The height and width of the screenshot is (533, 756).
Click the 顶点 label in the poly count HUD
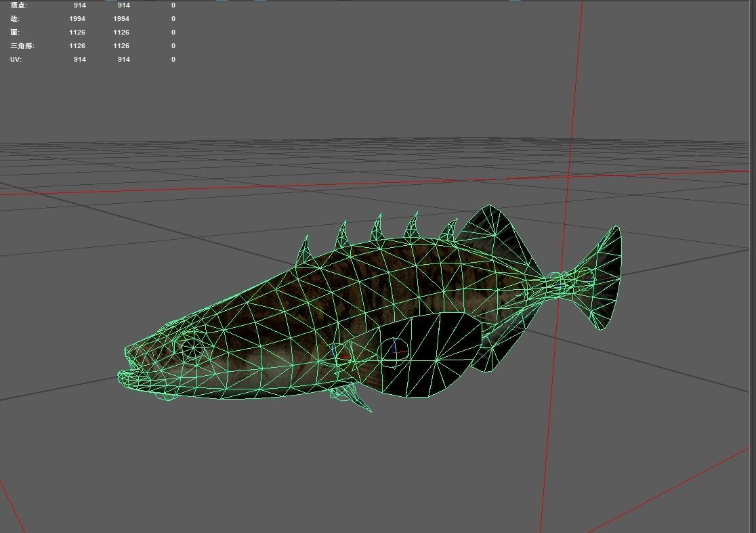(18, 5)
